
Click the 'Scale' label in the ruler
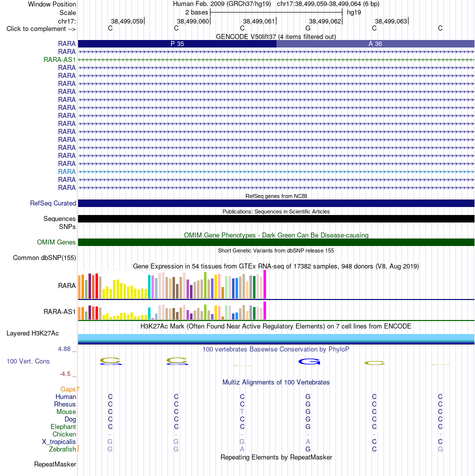[67, 13]
